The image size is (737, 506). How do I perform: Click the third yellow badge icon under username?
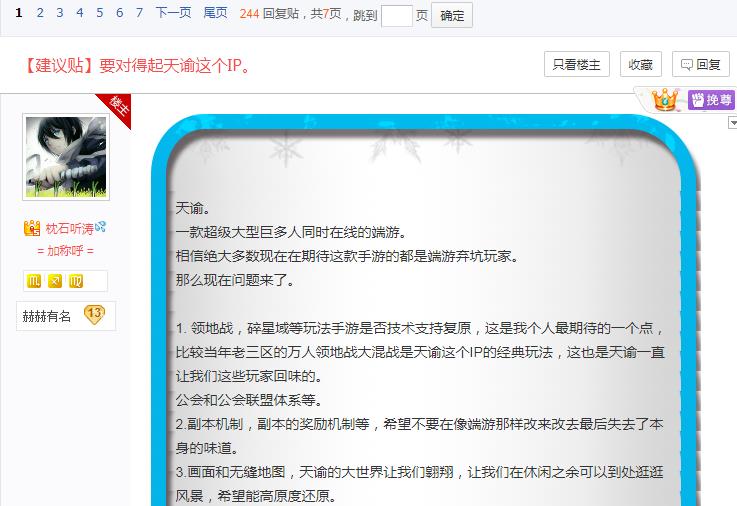76,281
